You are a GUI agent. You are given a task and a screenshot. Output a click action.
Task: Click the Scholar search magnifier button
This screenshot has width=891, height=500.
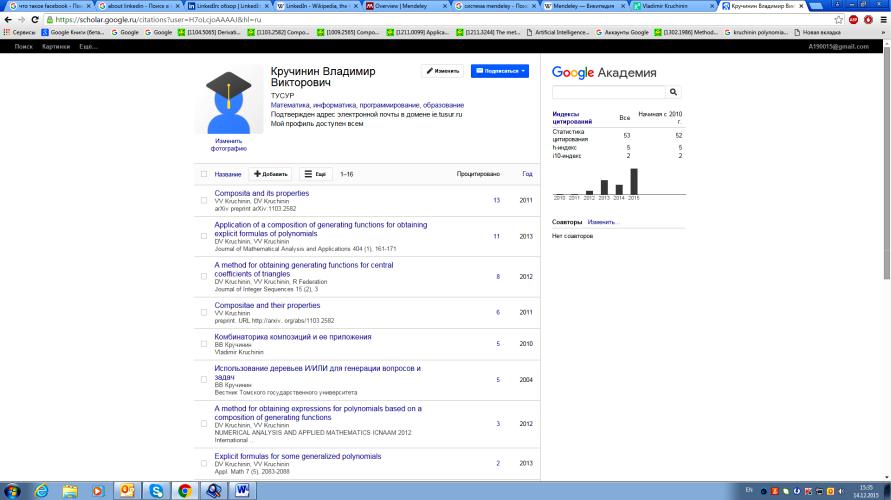coord(673,92)
